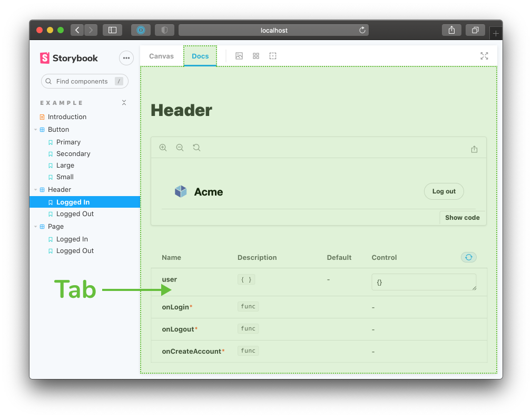Click the Log out button
The width and height of the screenshot is (532, 418).
[x=444, y=191]
